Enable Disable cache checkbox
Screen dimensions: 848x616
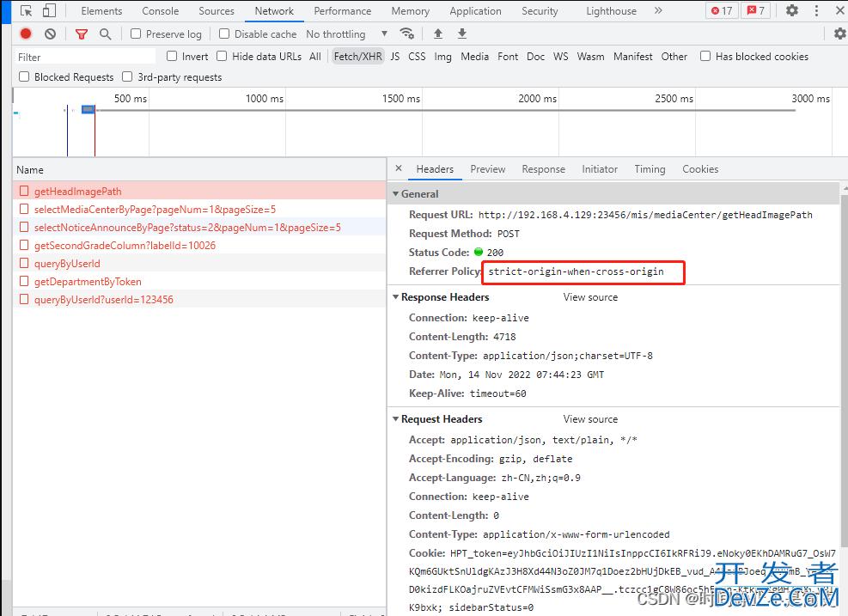[x=224, y=34]
